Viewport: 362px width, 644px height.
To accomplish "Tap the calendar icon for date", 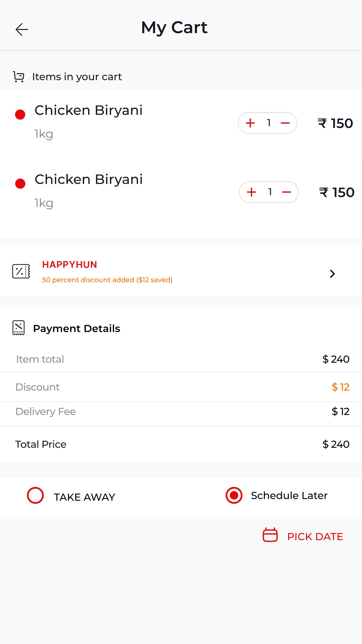I will tap(270, 535).
